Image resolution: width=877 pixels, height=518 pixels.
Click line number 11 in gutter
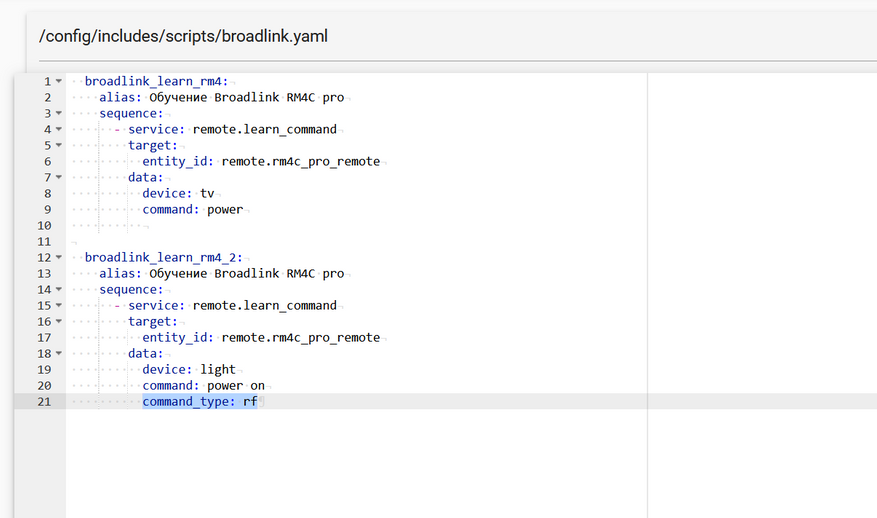point(44,242)
